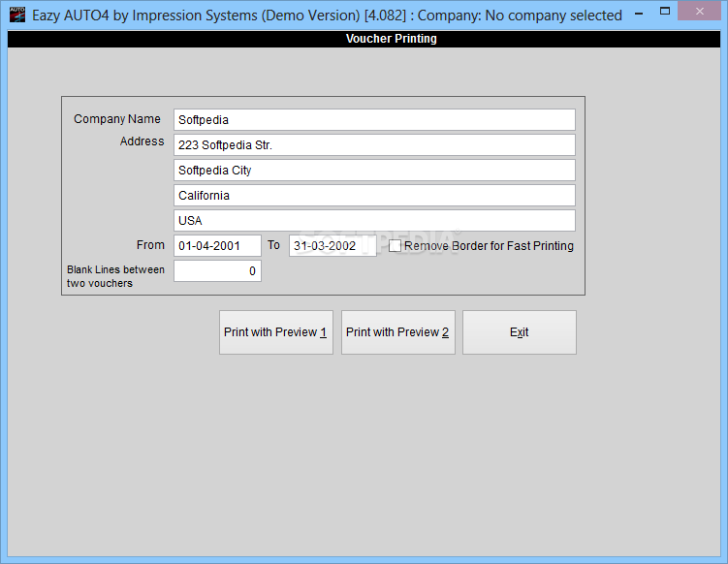Click the Print with Preview 1 button
Viewport: 728px width, 564px height.
pos(275,332)
